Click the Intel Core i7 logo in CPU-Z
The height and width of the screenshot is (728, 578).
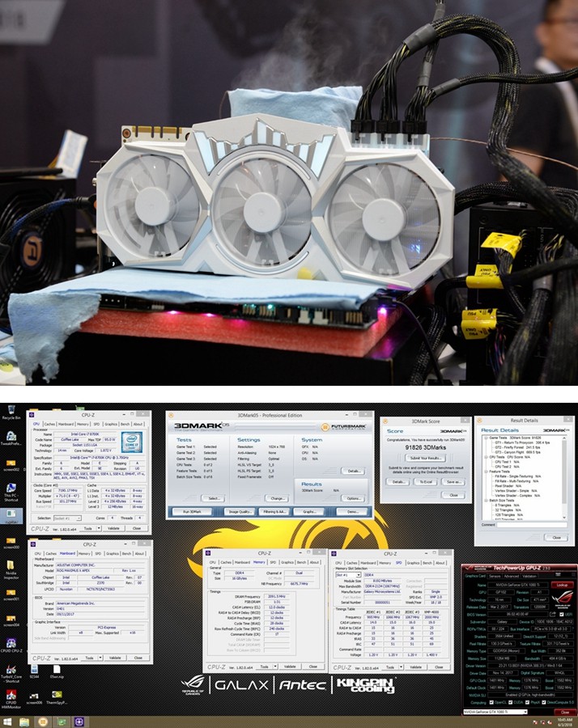131,442
